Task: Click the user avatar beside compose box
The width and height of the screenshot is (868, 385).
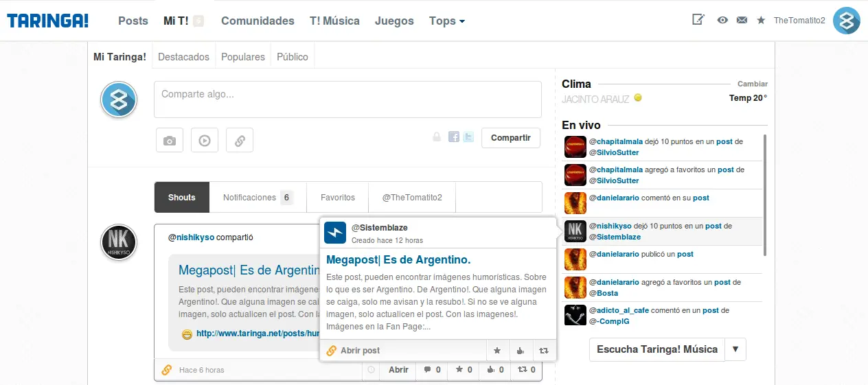Action: (119, 100)
